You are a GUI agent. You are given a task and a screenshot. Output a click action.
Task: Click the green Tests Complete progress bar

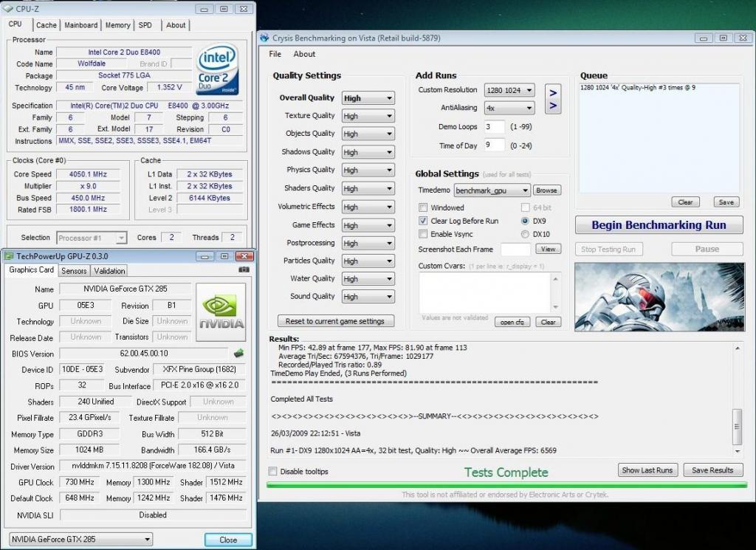pyautogui.click(x=506, y=485)
